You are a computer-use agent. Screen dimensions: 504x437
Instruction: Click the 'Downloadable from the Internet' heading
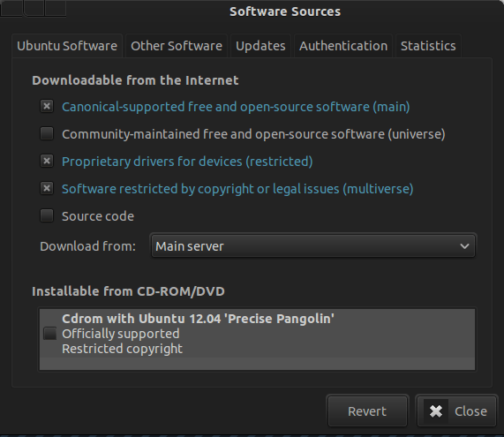(135, 80)
